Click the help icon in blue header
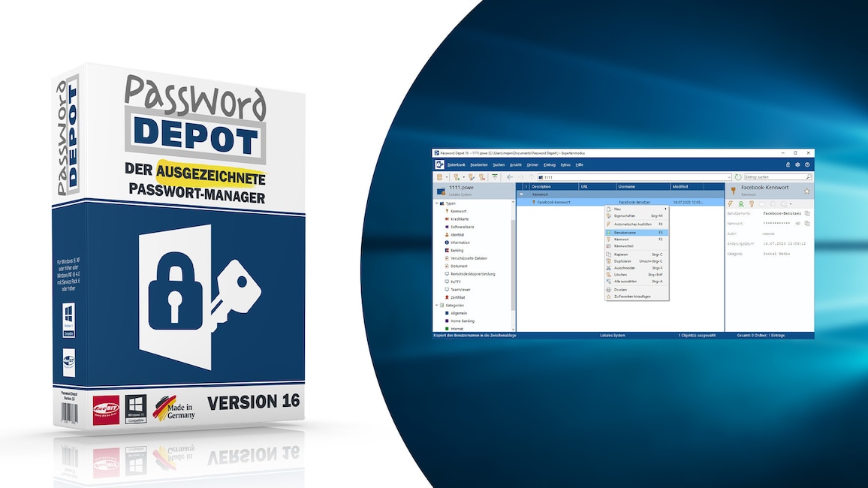868x488 pixels. click(807, 165)
